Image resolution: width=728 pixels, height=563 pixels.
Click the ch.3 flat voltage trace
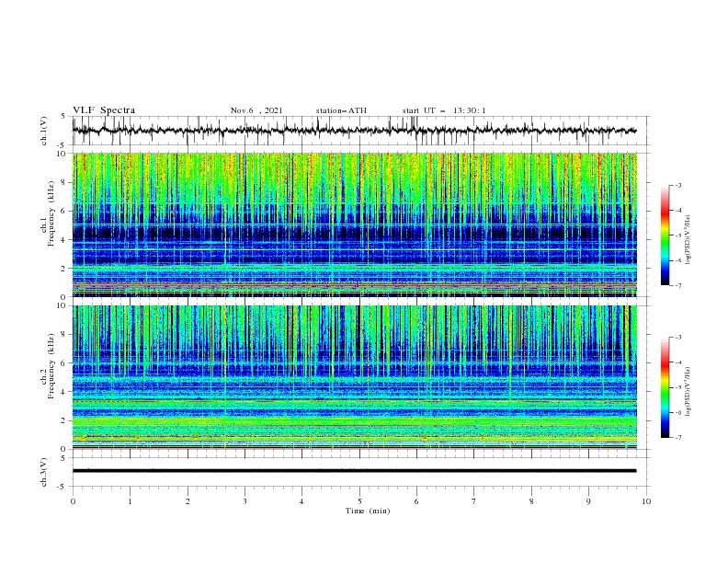point(354,471)
